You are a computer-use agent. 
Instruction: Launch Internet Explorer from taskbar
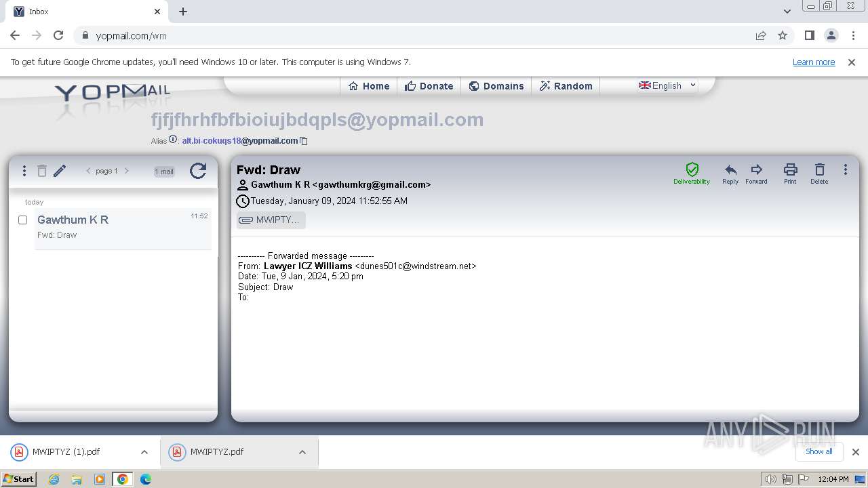pos(54,479)
